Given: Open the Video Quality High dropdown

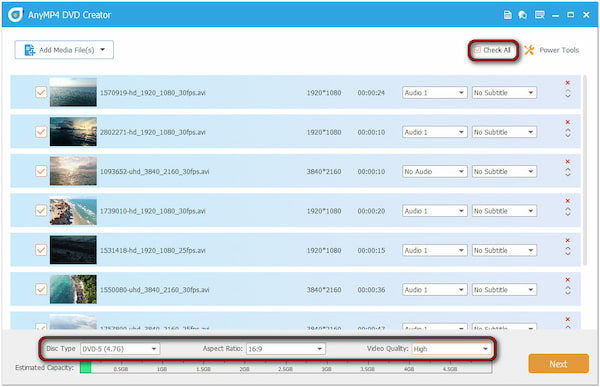Looking at the screenshot, I should 451,349.
